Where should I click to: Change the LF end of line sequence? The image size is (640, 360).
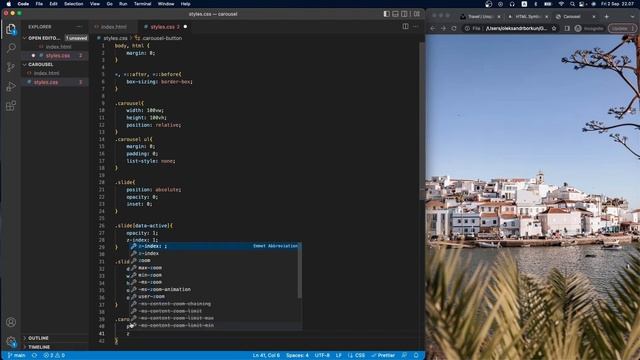(338, 356)
